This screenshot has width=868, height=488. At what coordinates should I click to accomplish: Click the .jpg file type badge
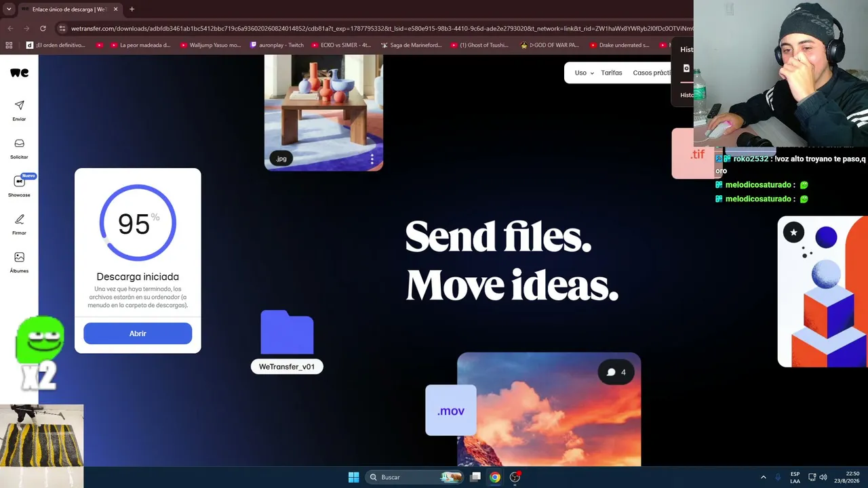coord(281,159)
